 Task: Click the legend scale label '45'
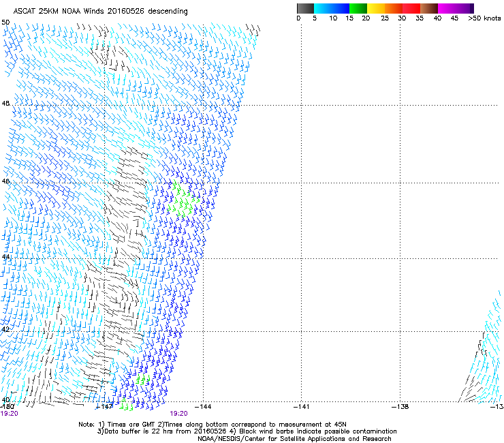(454, 18)
